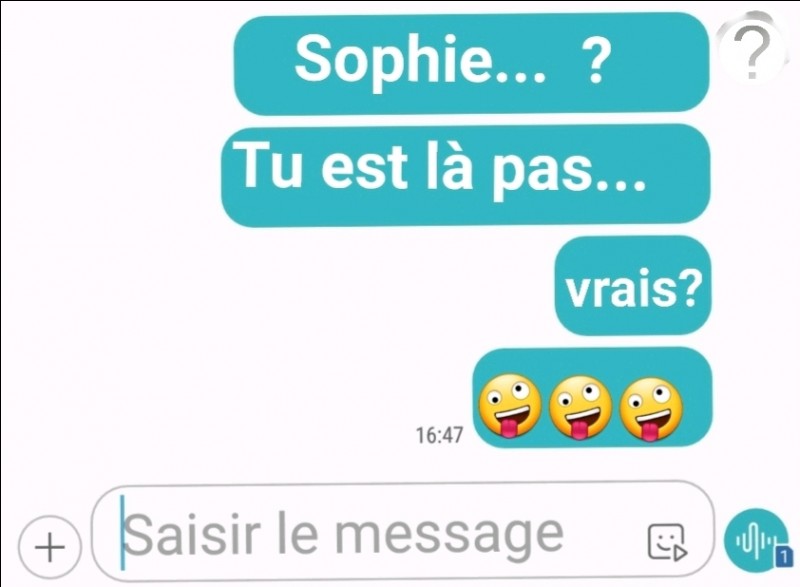Tap the blue badge showing 1
The image size is (800, 587).
784,556
